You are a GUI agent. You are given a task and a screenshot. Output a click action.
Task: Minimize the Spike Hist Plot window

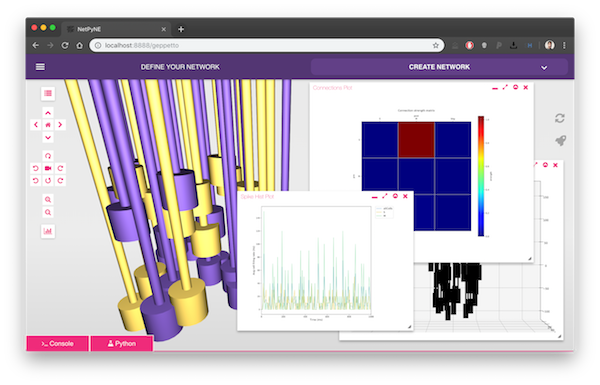[375, 197]
